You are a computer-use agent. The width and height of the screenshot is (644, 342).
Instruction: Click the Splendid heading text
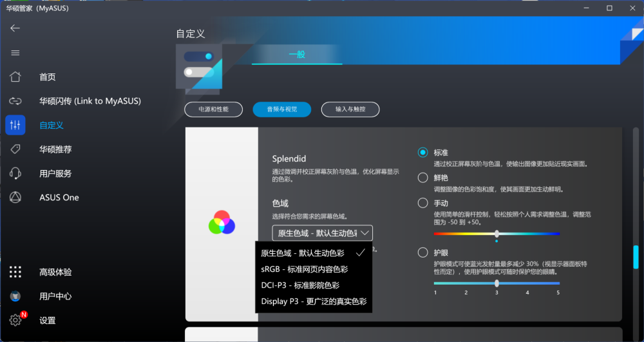pos(289,159)
